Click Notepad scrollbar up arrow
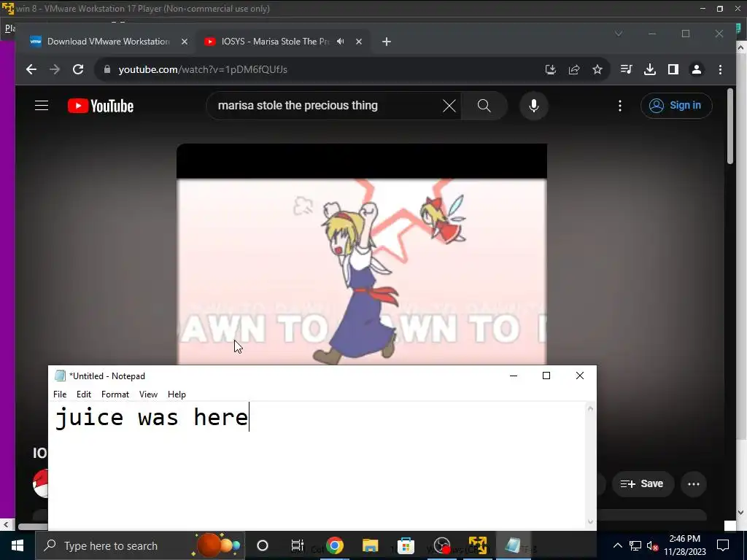Image resolution: width=747 pixels, height=560 pixels. tap(591, 408)
